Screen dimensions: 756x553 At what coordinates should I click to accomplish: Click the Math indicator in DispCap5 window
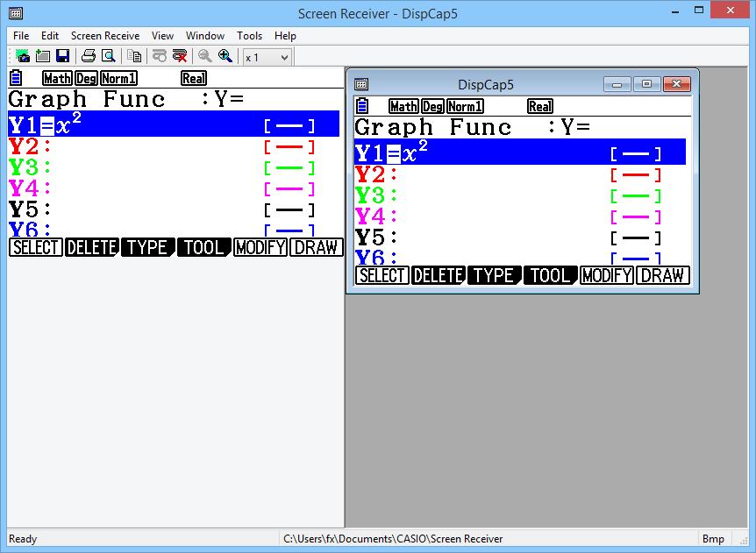(x=403, y=106)
